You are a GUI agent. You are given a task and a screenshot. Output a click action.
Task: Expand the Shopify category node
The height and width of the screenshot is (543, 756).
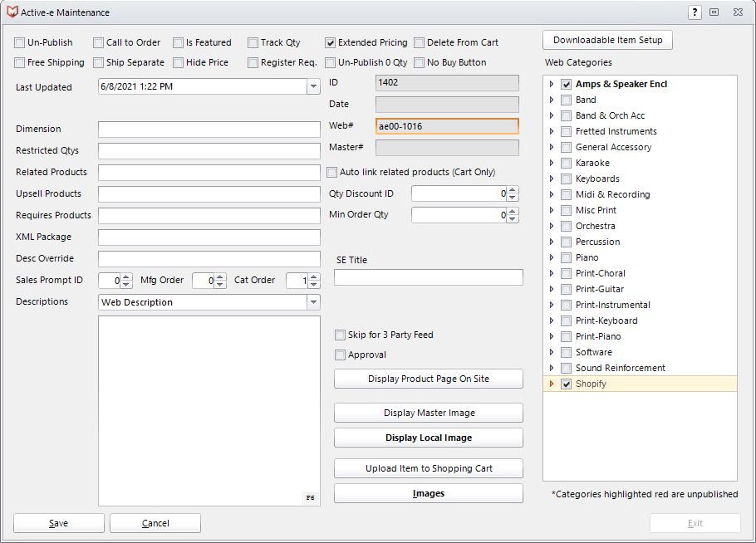tap(552, 384)
